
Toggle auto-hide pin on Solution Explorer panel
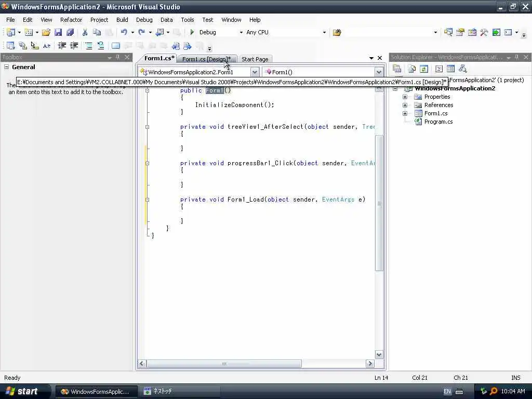click(517, 57)
